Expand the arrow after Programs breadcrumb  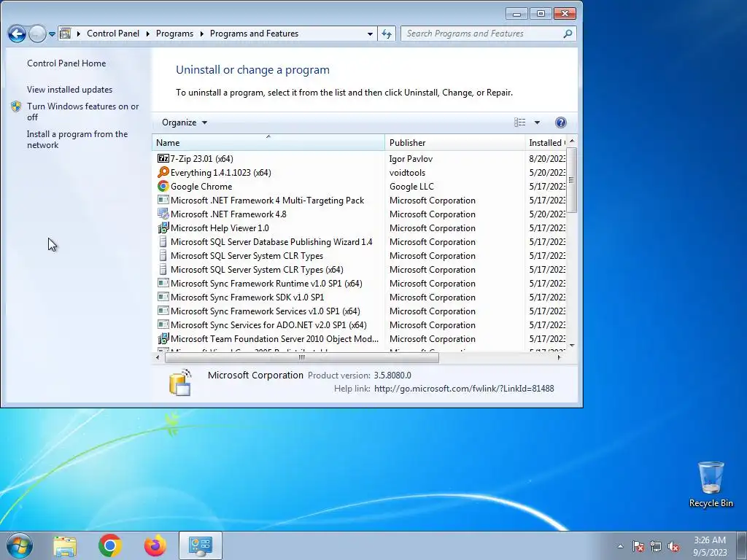[201, 34]
